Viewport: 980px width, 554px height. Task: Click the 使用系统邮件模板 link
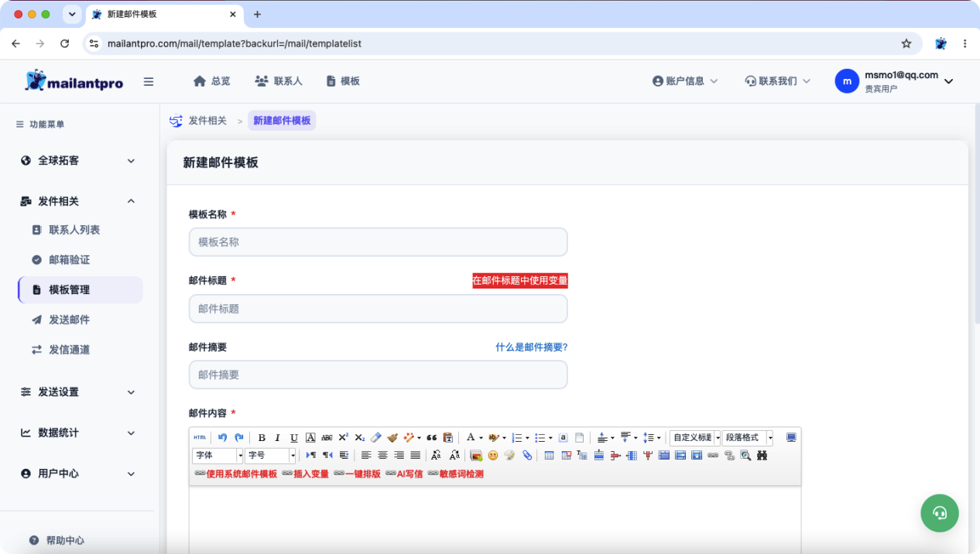(235, 474)
